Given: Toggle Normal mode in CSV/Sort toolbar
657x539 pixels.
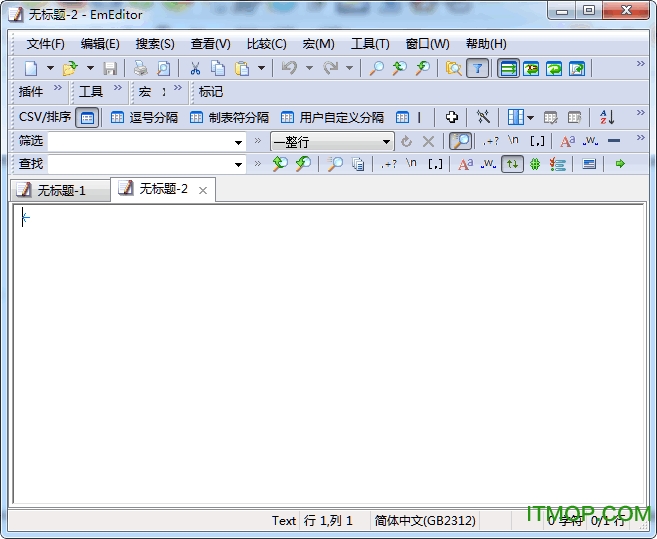Looking at the screenshot, I should 87,118.
